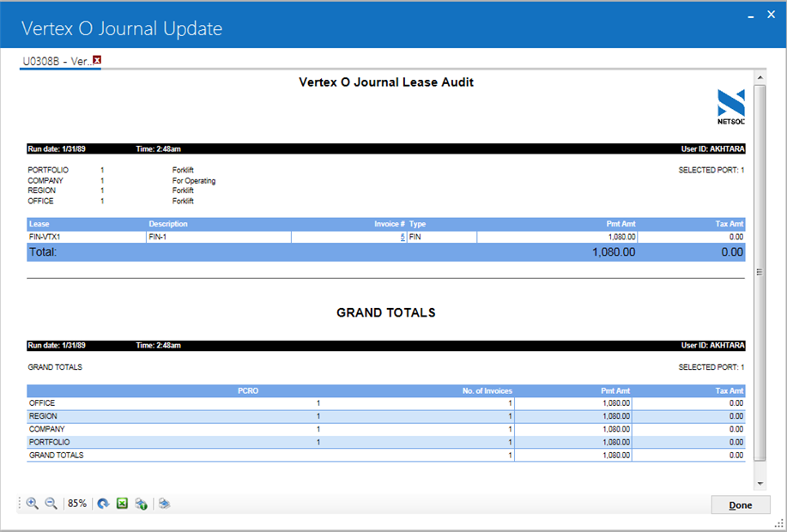Close the U0308B tab with red X
This screenshot has width=787, height=532.
[x=97, y=60]
